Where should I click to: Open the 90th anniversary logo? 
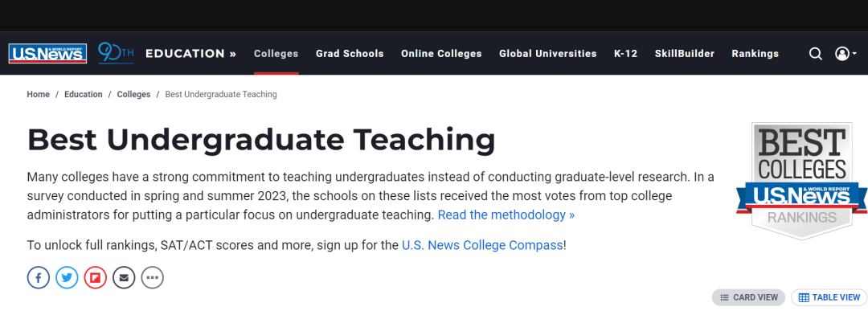pos(117,53)
